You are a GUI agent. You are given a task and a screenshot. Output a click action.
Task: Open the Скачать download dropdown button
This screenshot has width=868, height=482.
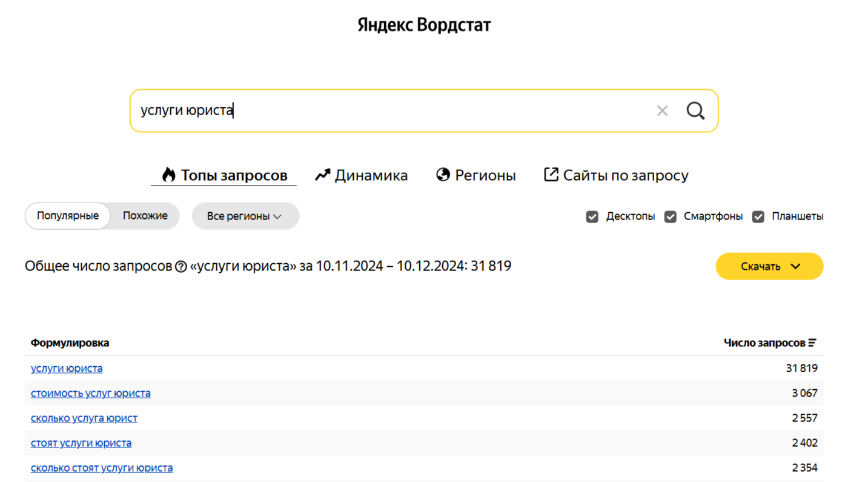tap(769, 266)
